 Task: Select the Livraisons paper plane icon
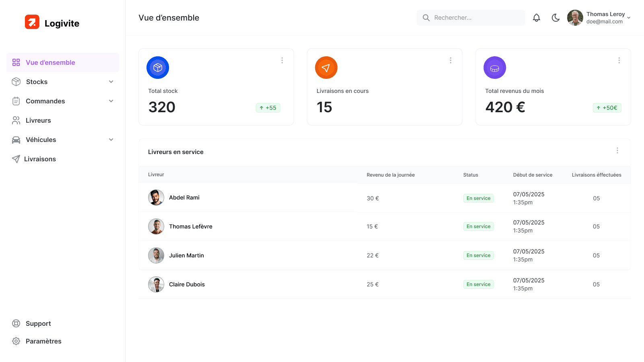(16, 159)
